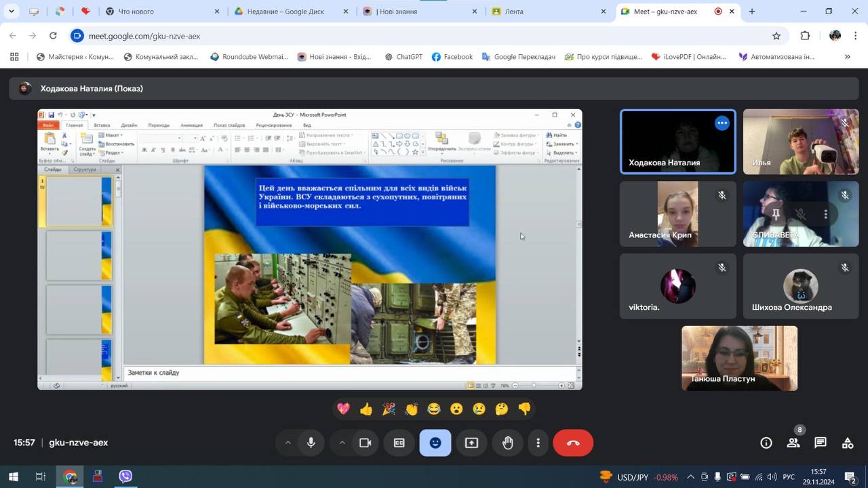Switch to Недавние Google Диск tab
Image resolution: width=868 pixels, height=488 pixels.
(285, 12)
